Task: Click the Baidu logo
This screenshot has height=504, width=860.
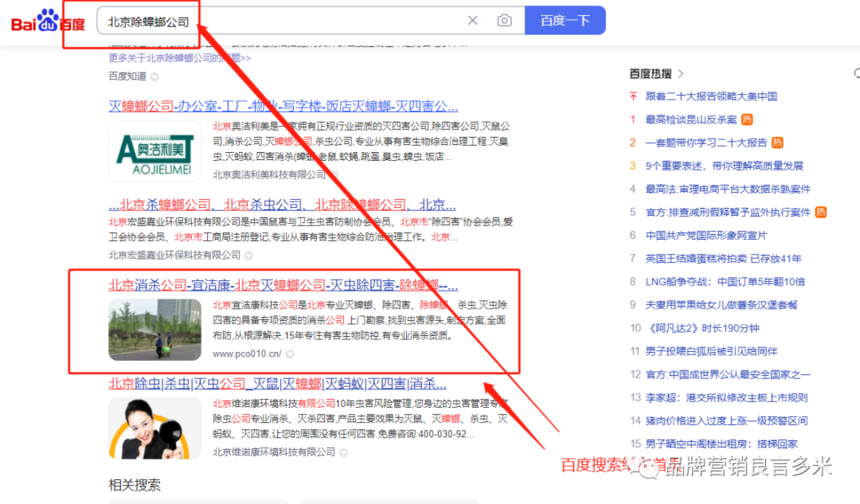Action: tap(48, 21)
